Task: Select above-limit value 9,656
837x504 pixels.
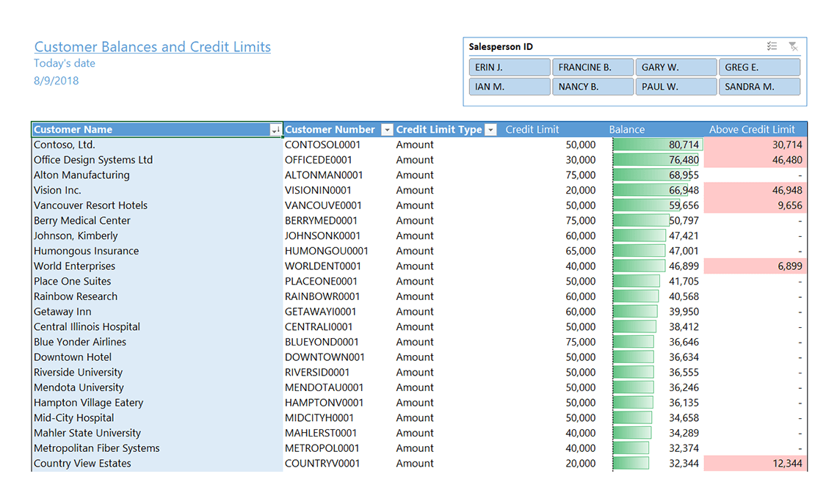Action: coord(789,206)
